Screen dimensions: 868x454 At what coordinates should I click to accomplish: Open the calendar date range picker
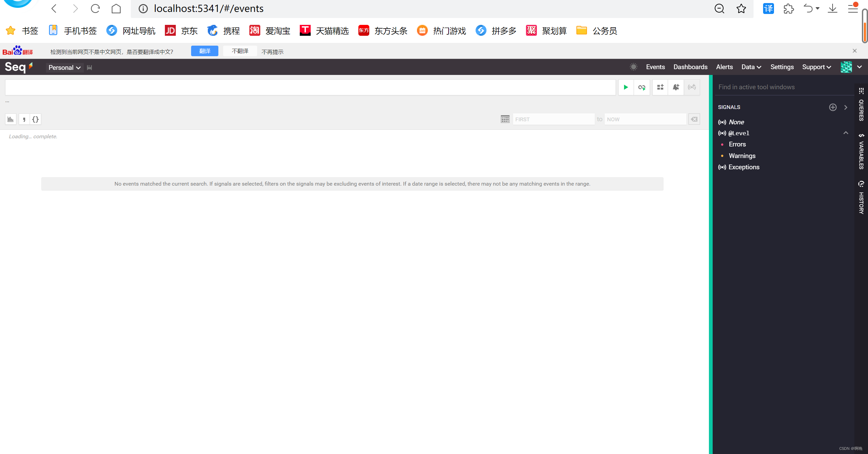(505, 119)
